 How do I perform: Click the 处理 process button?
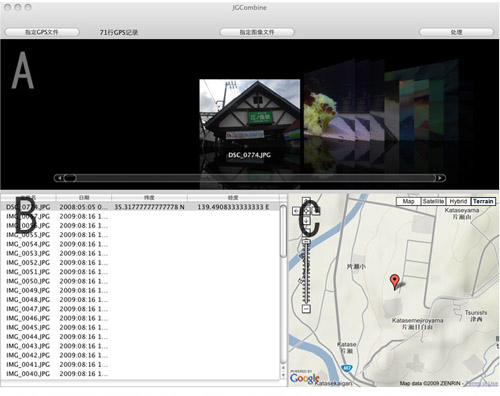pos(456,32)
